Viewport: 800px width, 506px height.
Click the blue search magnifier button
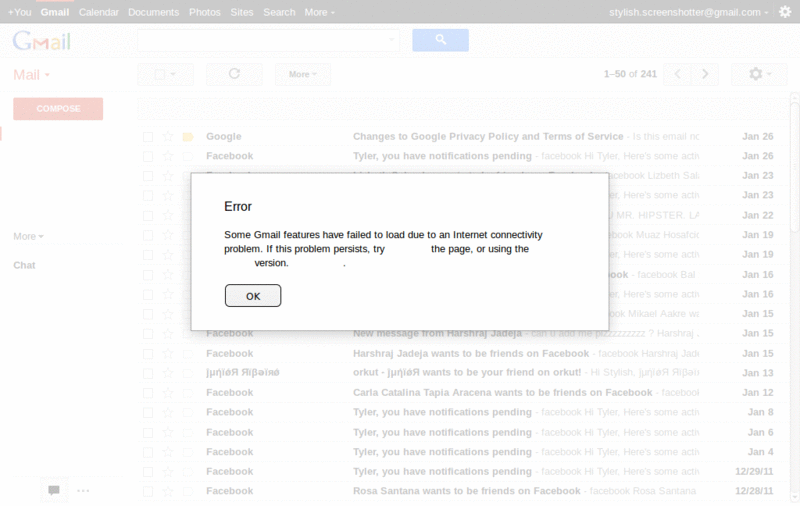(x=440, y=40)
